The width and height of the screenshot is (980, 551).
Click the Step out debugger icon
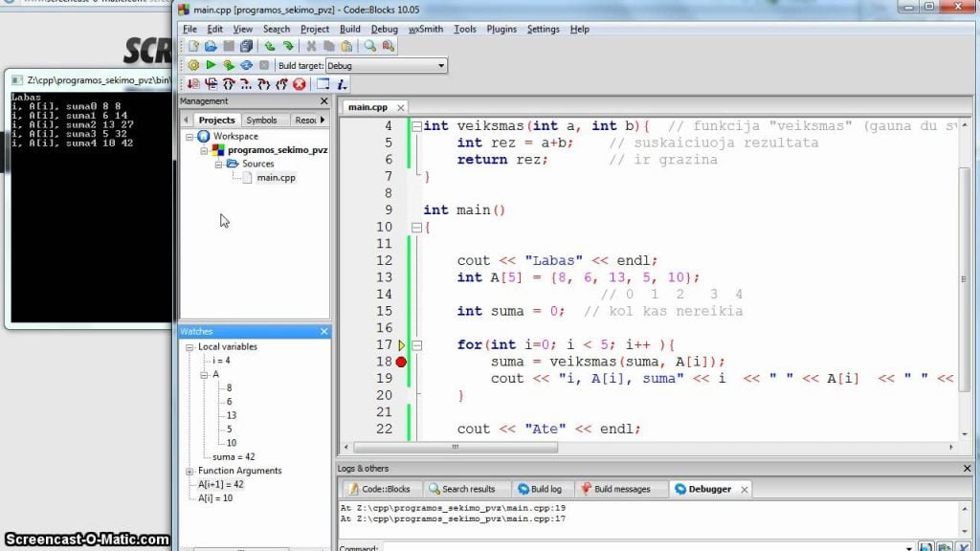(x=282, y=84)
